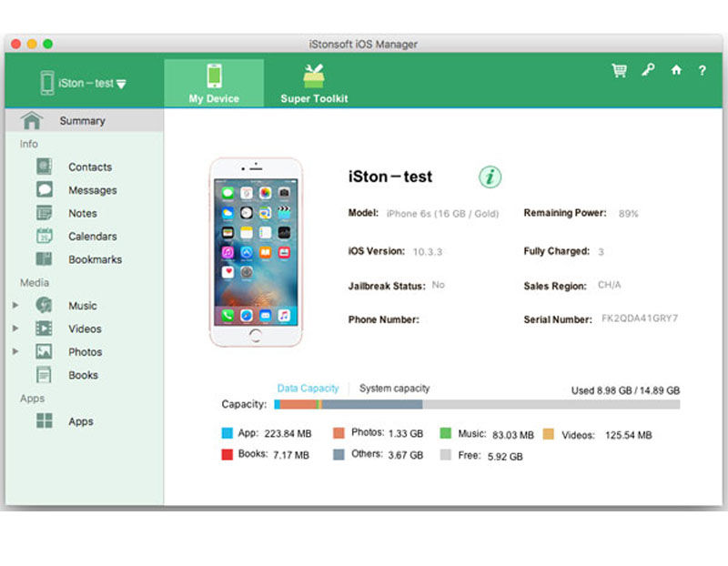Click the light gray Free legend swatch

point(446,455)
